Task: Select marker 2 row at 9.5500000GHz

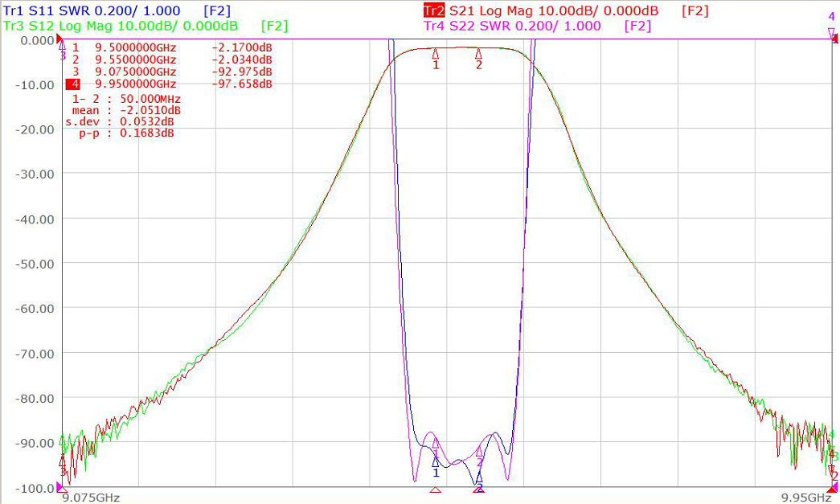Action: coord(172,59)
